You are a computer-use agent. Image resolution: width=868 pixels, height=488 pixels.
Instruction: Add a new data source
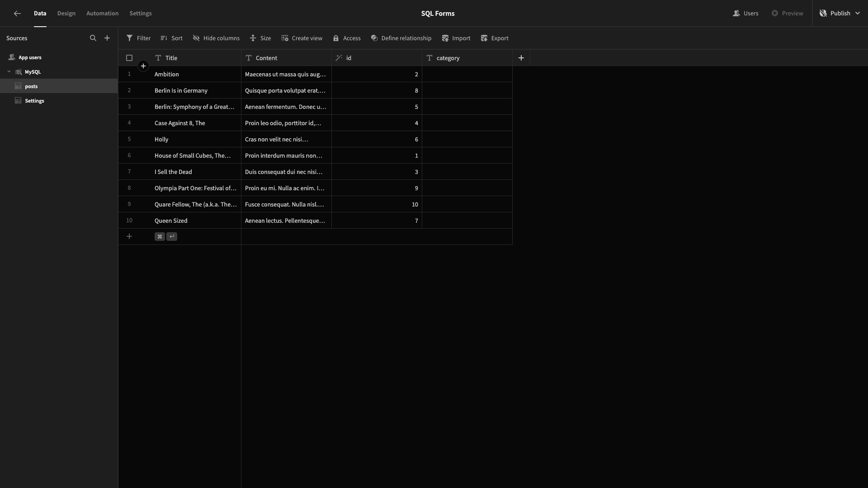[x=107, y=38]
